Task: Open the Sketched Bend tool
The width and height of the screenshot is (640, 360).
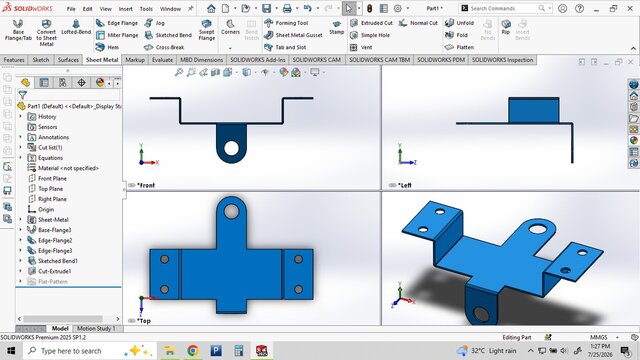Action: tap(168, 35)
